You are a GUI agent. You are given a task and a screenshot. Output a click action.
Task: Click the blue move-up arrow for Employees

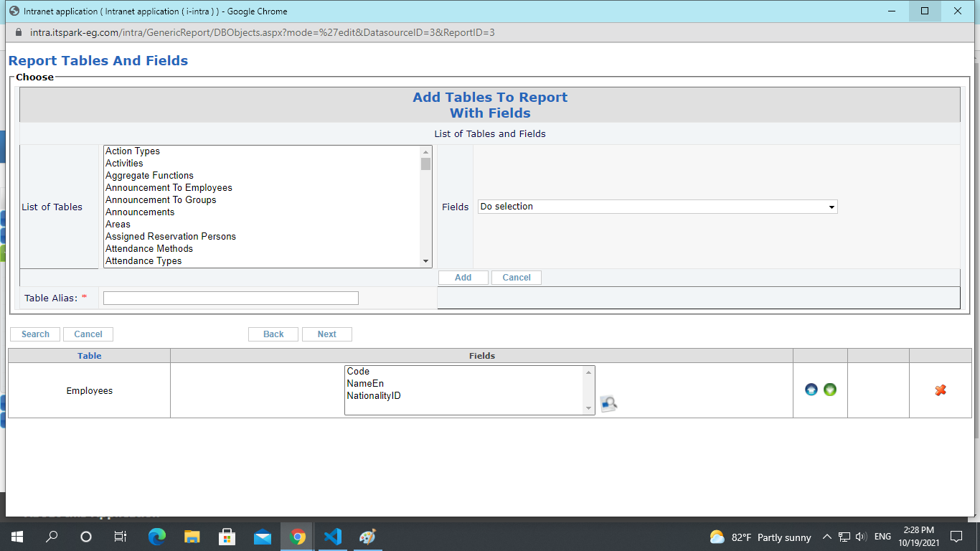[x=811, y=390]
